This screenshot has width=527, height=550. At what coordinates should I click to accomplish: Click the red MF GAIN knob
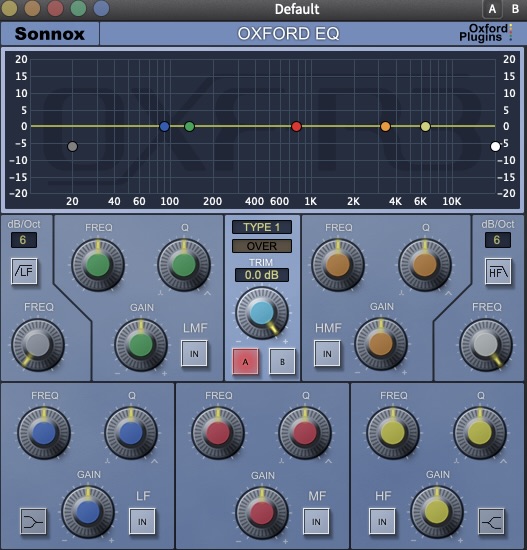point(262,513)
